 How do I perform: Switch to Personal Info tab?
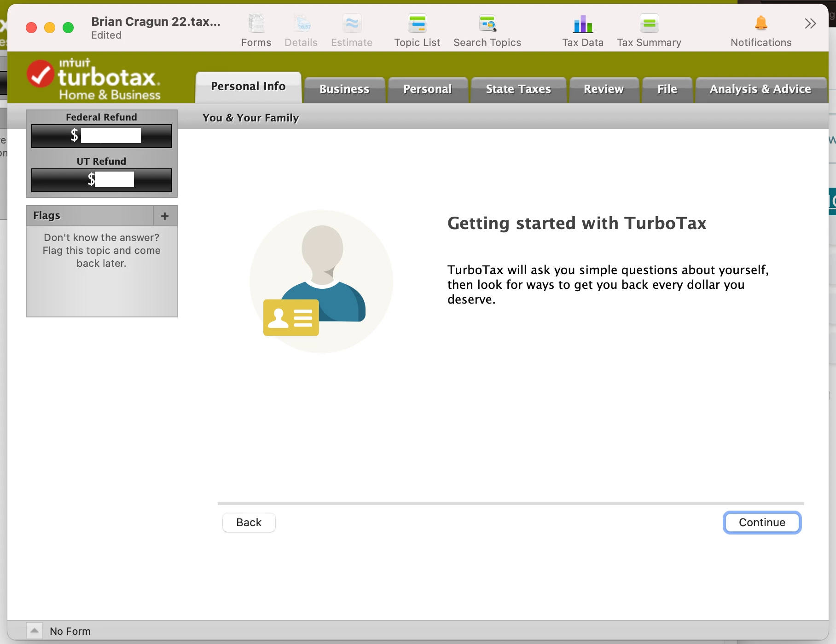(249, 86)
